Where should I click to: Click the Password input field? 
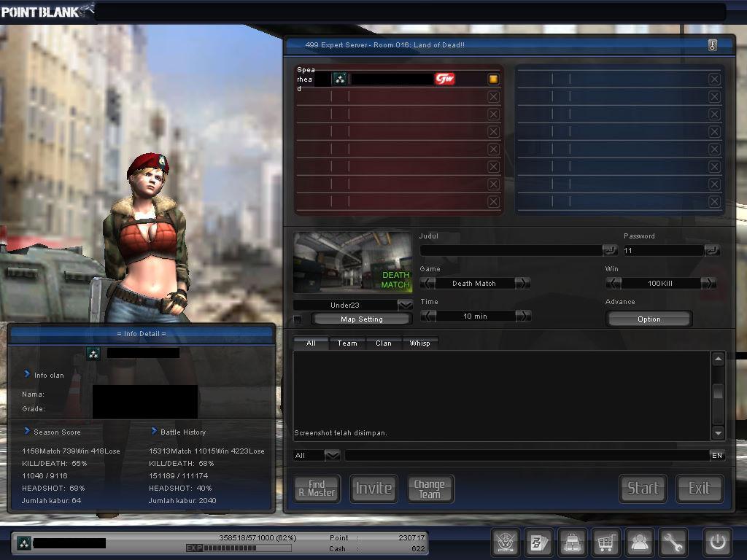663,250
